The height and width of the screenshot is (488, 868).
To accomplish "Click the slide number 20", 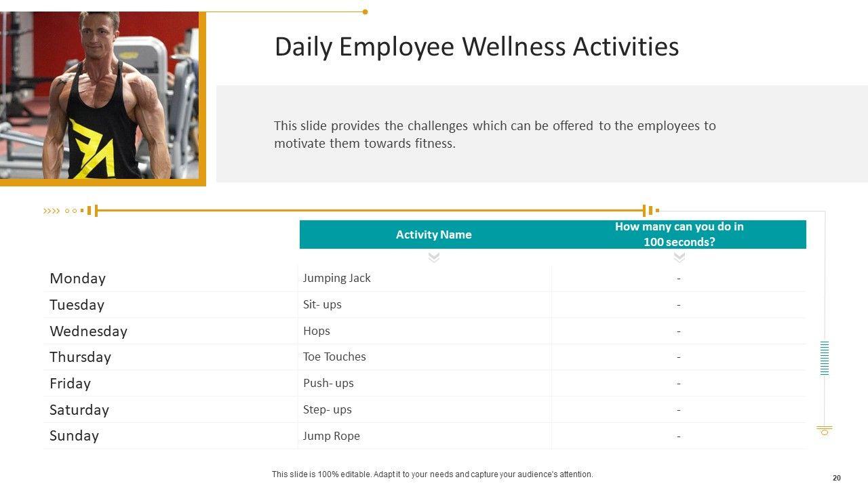I will [837, 478].
